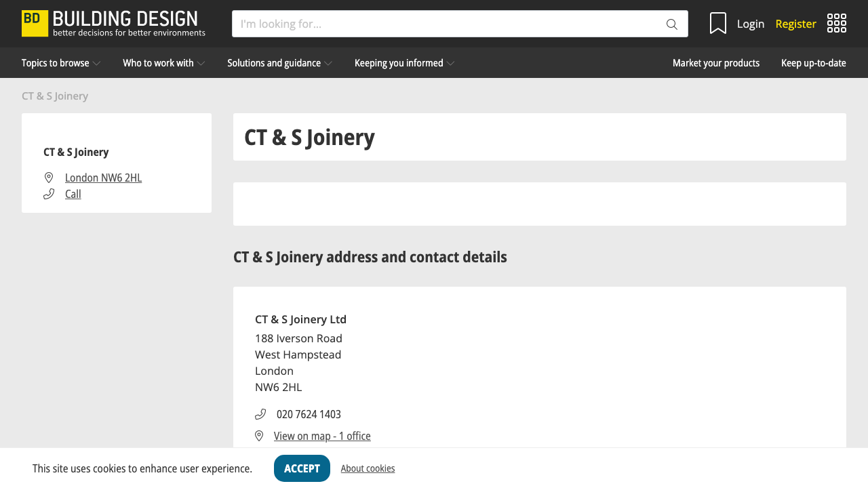This screenshot has width=868, height=488.
Task: Accept the site cookies
Action: click(302, 468)
